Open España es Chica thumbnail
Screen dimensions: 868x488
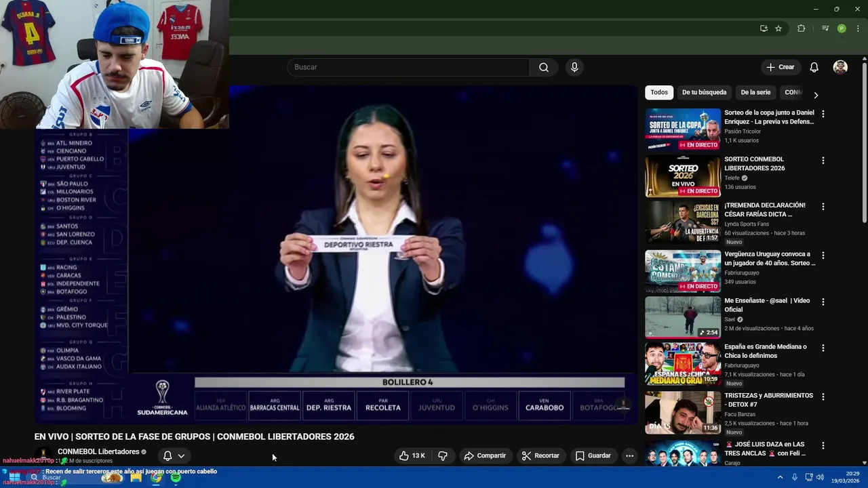pos(683,363)
